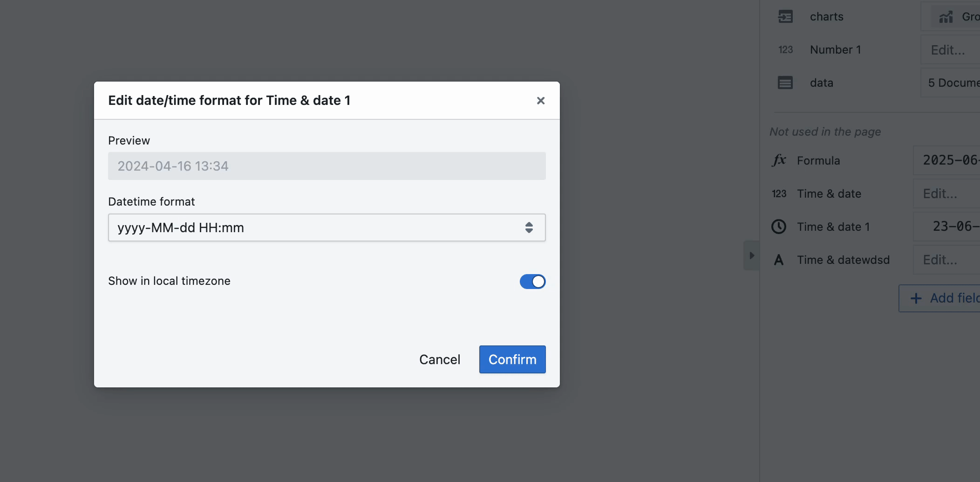980x482 pixels.
Task: Click the text A icon for Time & datewdsd
Action: pyautogui.click(x=779, y=260)
